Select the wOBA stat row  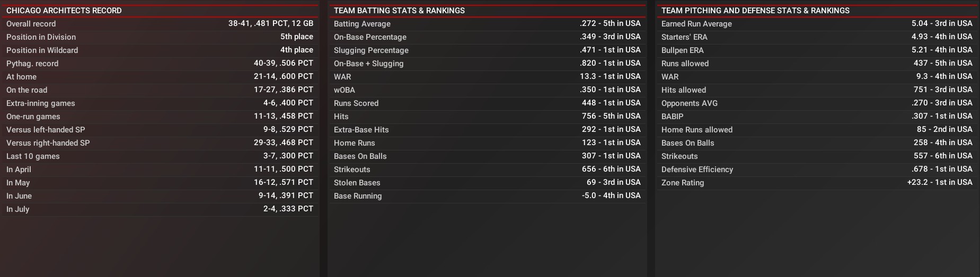click(x=487, y=90)
